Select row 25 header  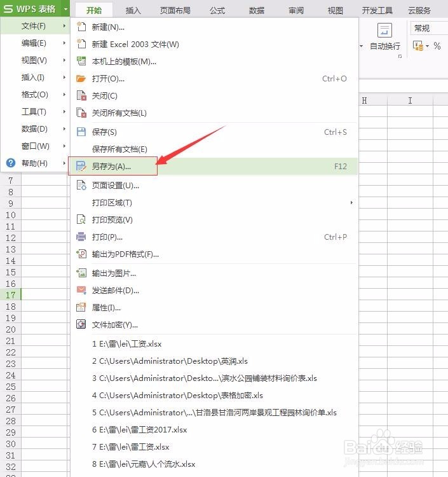[x=11, y=386]
